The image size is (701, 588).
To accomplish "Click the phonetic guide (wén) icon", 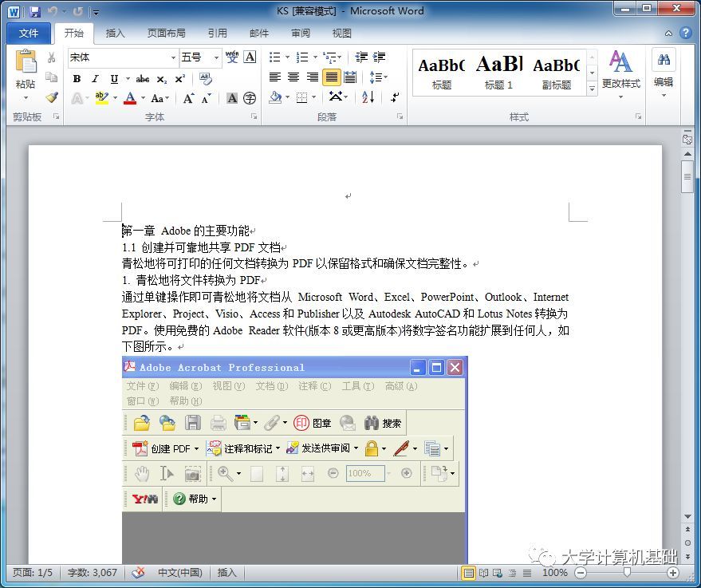I will 232,57.
